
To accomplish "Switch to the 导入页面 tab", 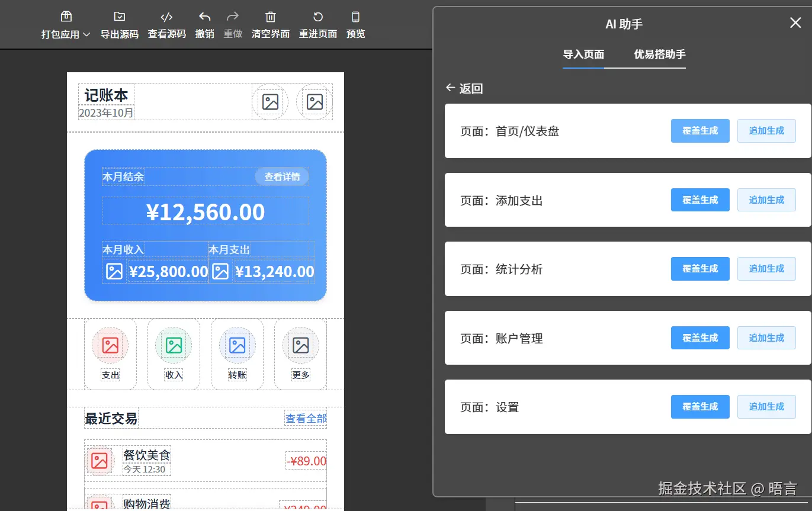I will click(x=583, y=55).
